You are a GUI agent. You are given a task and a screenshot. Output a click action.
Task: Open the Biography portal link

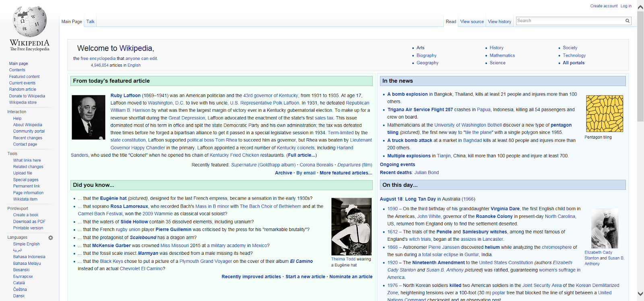tap(426, 55)
